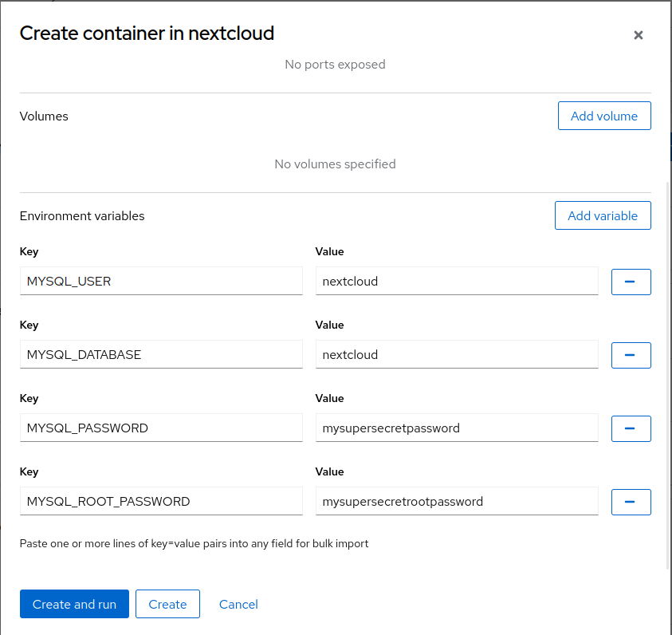Click the mysupersecretrootpassword value field

coord(457,501)
